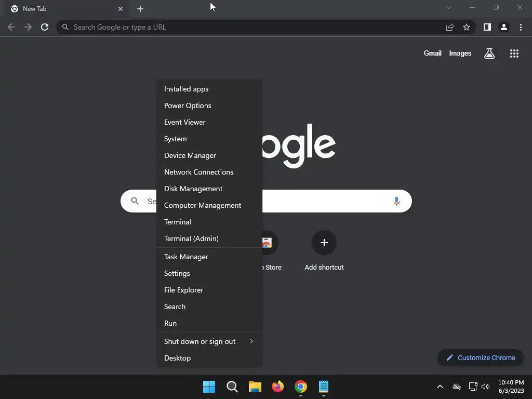Open Chrome three-dot menu
The width and height of the screenshot is (532, 399).
point(521,27)
